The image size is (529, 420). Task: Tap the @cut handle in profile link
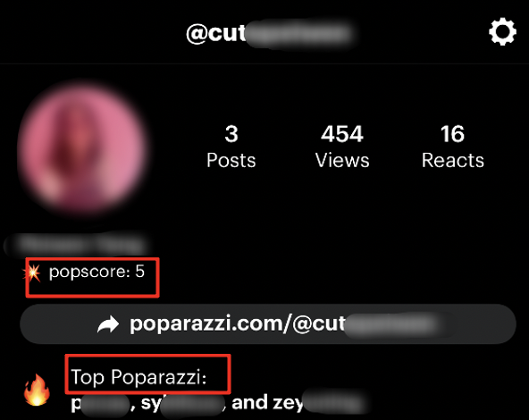(365, 324)
